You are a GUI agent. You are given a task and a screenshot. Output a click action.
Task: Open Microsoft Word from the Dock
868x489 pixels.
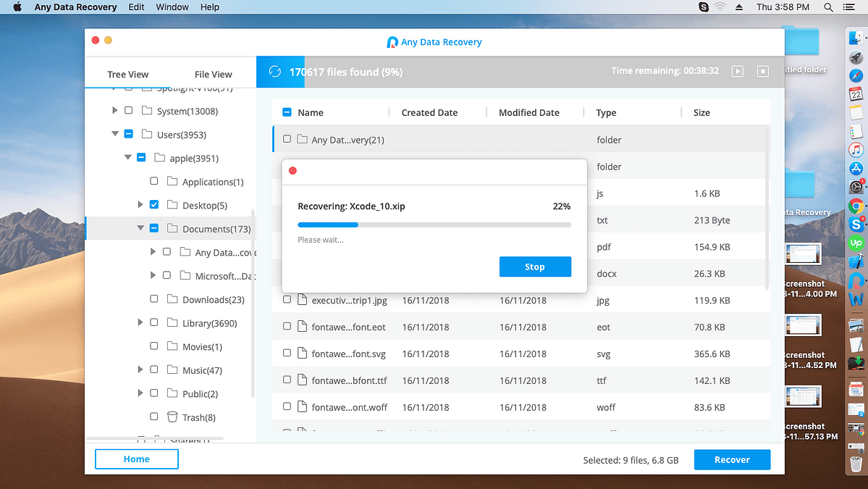(856, 300)
